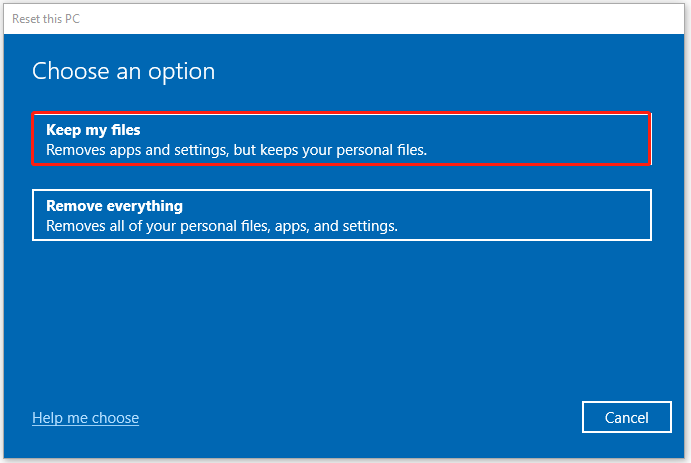
Task: Click the word 'Choose' in the heading
Action: click(68, 72)
